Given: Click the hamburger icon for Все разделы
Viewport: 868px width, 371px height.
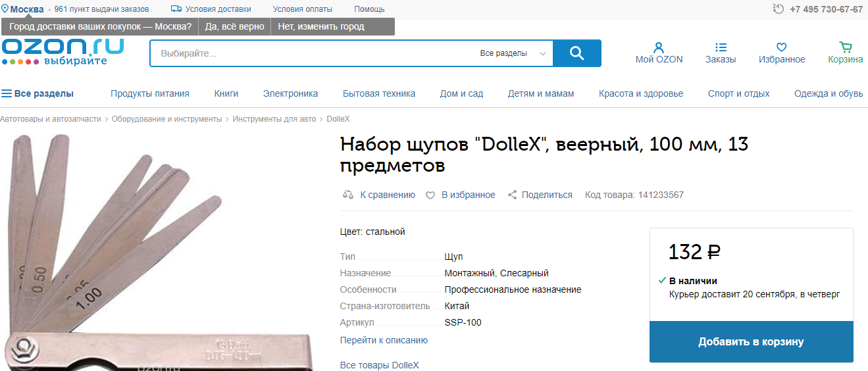Looking at the screenshot, I should (7, 93).
